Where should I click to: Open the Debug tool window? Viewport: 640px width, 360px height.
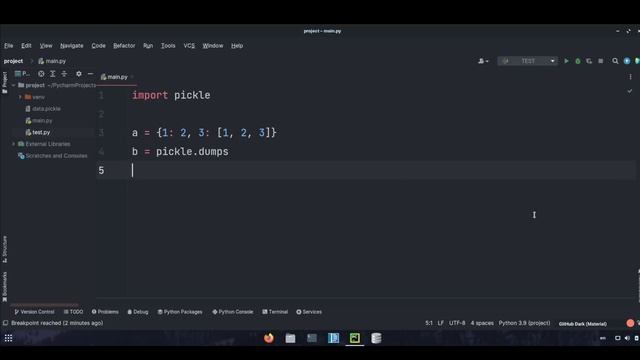pos(138,312)
